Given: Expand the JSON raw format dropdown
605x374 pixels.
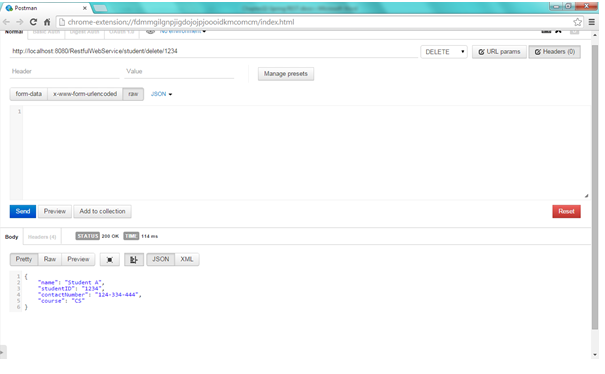Looking at the screenshot, I should point(161,94).
